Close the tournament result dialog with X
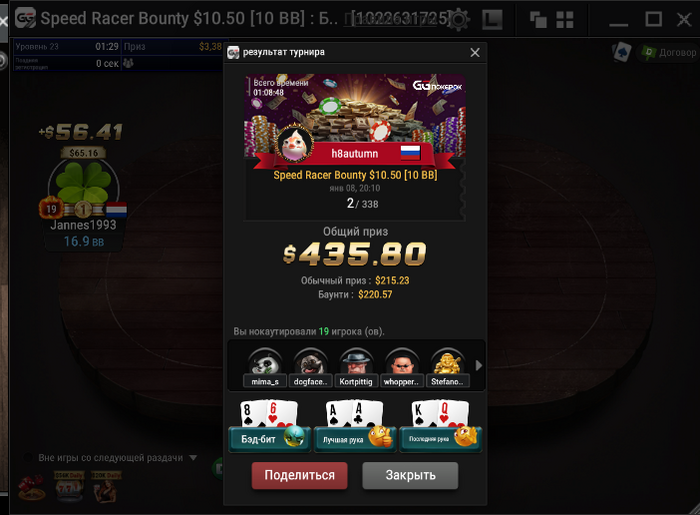700x515 pixels. 475,53
